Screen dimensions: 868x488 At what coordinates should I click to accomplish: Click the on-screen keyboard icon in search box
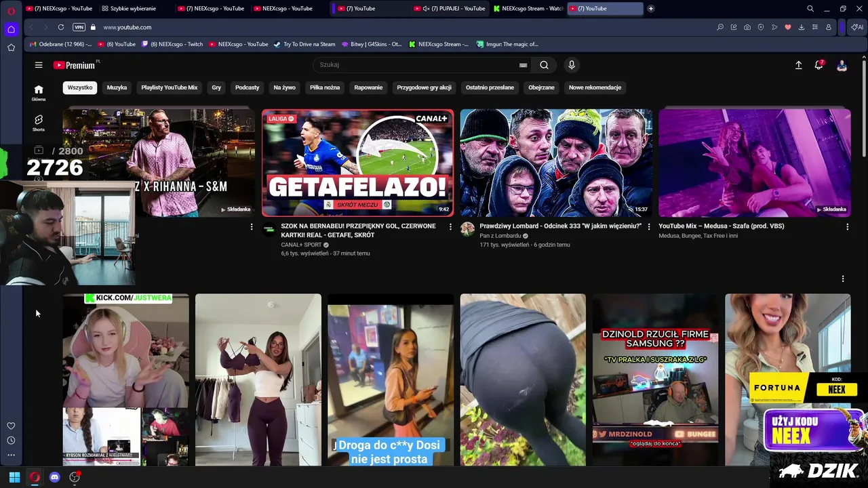point(523,65)
